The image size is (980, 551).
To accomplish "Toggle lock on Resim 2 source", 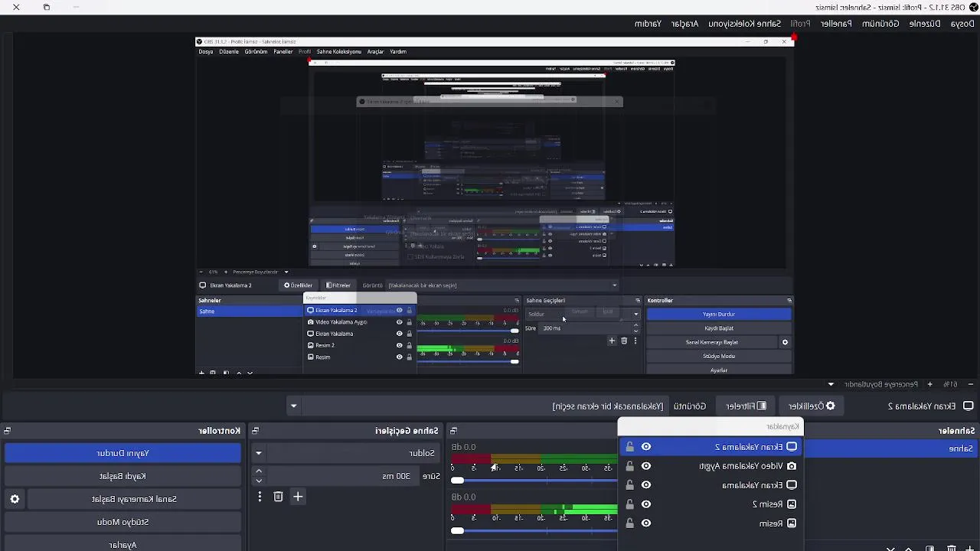I will (x=629, y=504).
